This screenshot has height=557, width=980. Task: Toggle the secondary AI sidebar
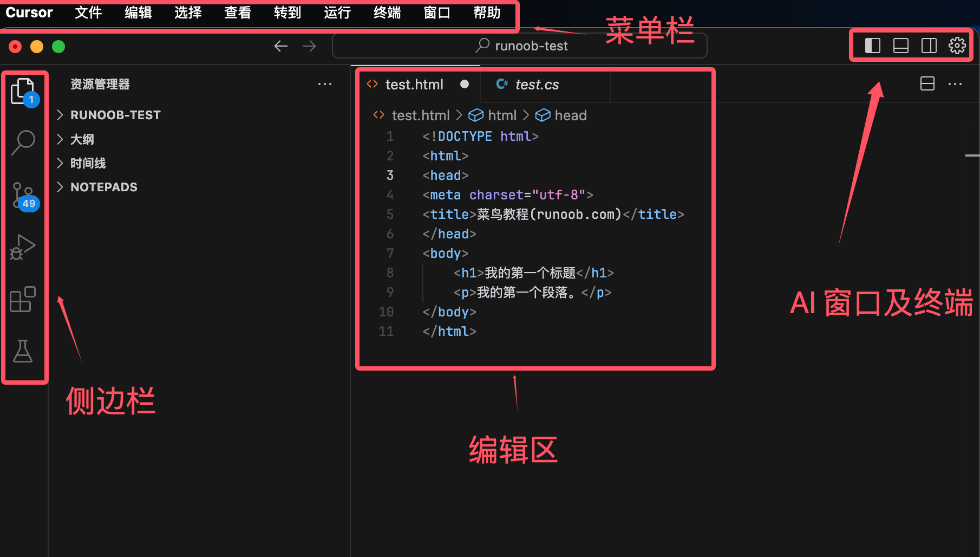(x=929, y=46)
